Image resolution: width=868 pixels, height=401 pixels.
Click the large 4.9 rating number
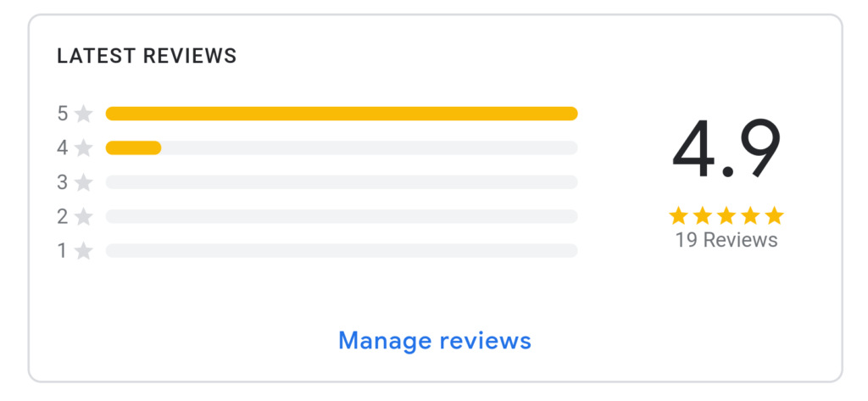pyautogui.click(x=726, y=148)
